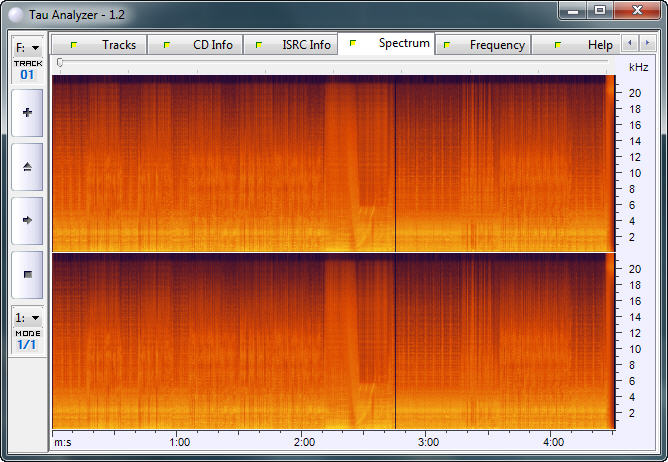The image size is (668, 462).
Task: Expand the 1: mode dropdown
Action: click(27, 317)
